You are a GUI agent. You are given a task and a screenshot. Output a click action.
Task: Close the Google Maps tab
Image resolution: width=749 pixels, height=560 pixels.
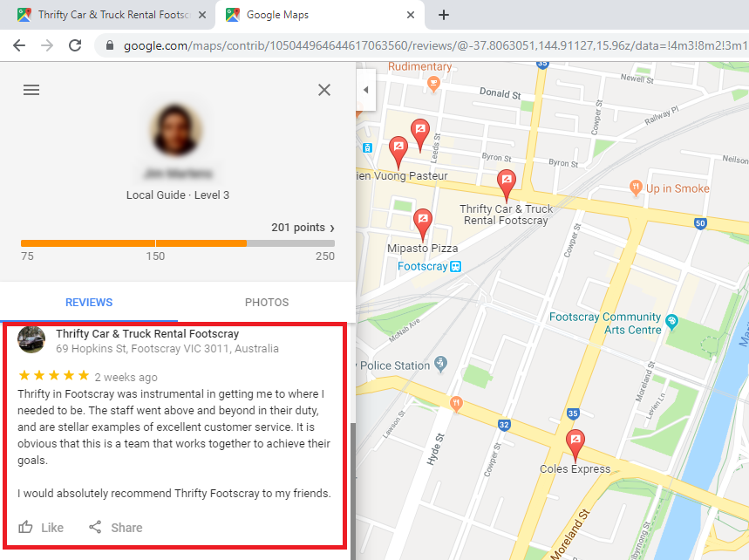tap(411, 15)
